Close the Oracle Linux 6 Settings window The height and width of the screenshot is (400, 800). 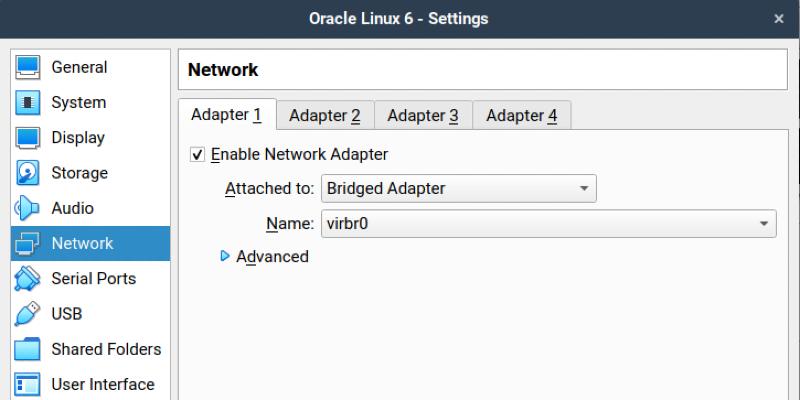pyautogui.click(x=779, y=19)
